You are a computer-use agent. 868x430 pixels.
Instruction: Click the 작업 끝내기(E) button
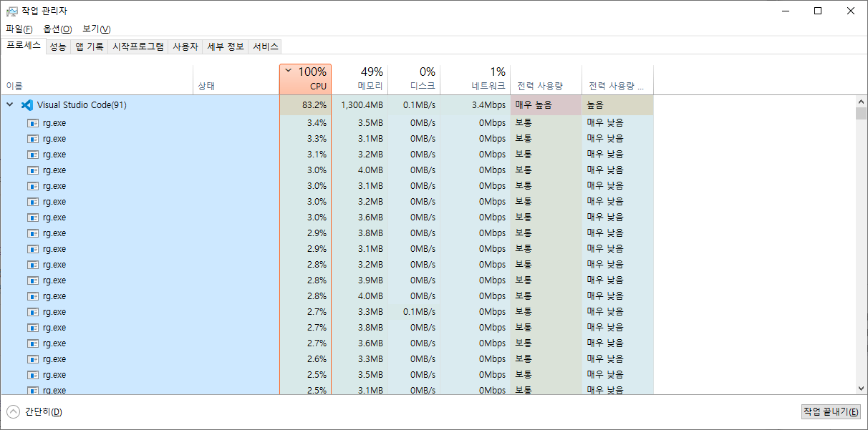click(831, 411)
